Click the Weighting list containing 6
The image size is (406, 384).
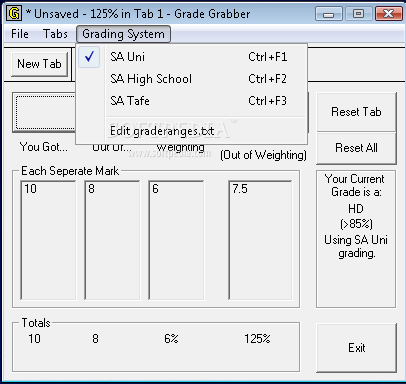pos(176,240)
